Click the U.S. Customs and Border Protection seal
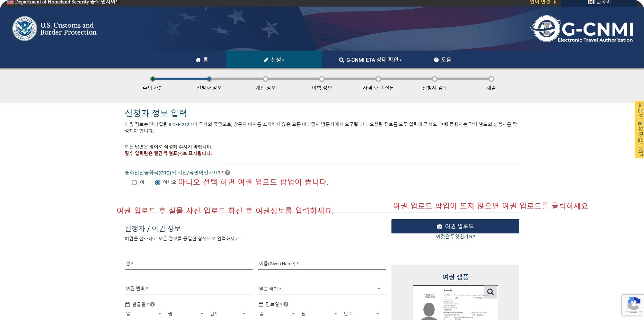 click(24, 28)
